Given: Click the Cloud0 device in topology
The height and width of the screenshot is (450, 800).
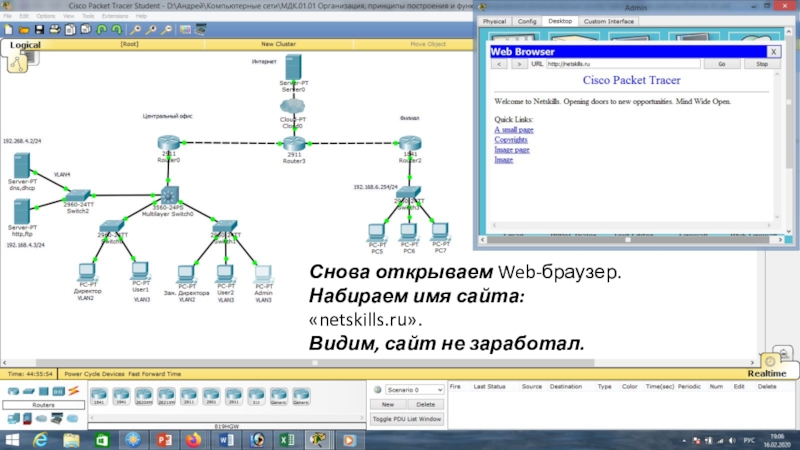Looking at the screenshot, I should [292, 107].
